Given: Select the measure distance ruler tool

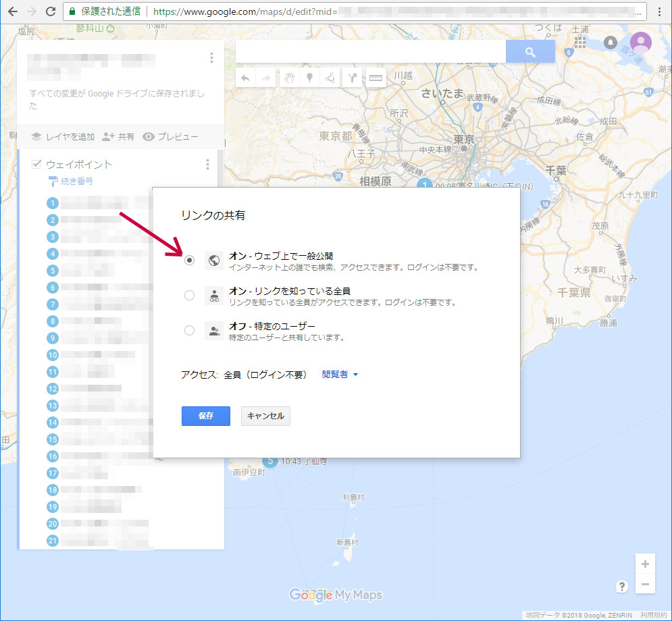Looking at the screenshot, I should (376, 78).
